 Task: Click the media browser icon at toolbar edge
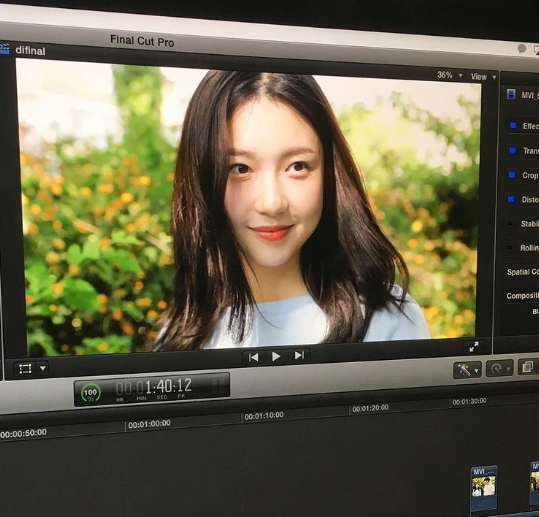click(x=528, y=367)
